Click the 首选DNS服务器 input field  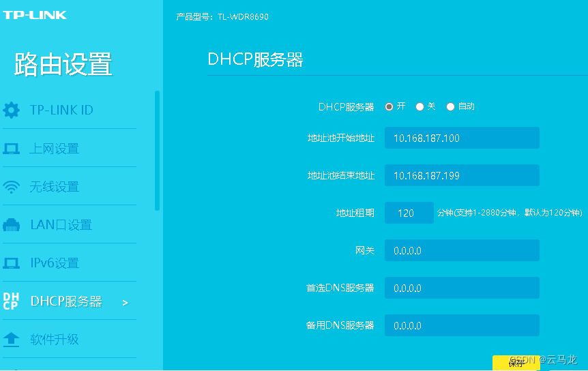coord(462,288)
